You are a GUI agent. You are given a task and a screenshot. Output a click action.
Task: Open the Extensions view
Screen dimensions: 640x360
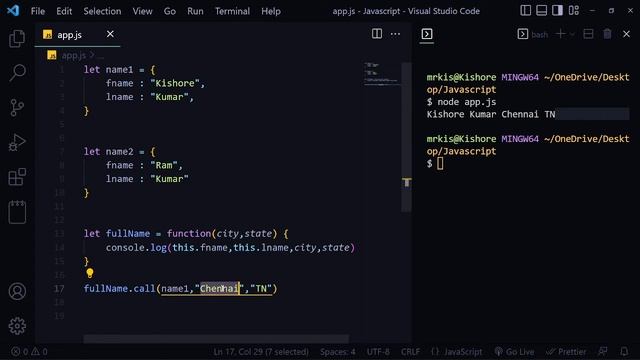tap(17, 177)
